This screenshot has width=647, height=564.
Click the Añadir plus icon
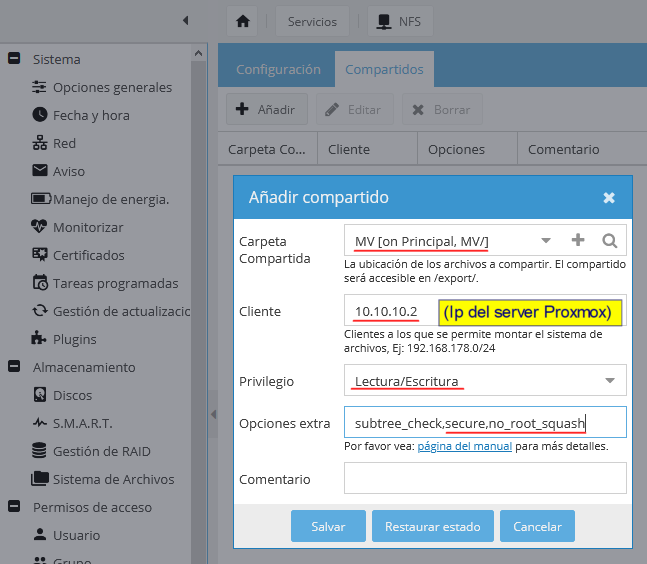tap(242, 109)
